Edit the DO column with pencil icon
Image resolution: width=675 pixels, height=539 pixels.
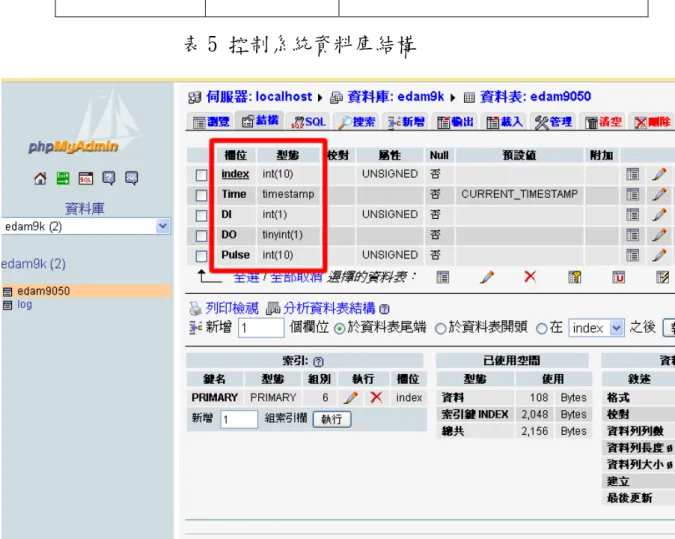(659, 235)
